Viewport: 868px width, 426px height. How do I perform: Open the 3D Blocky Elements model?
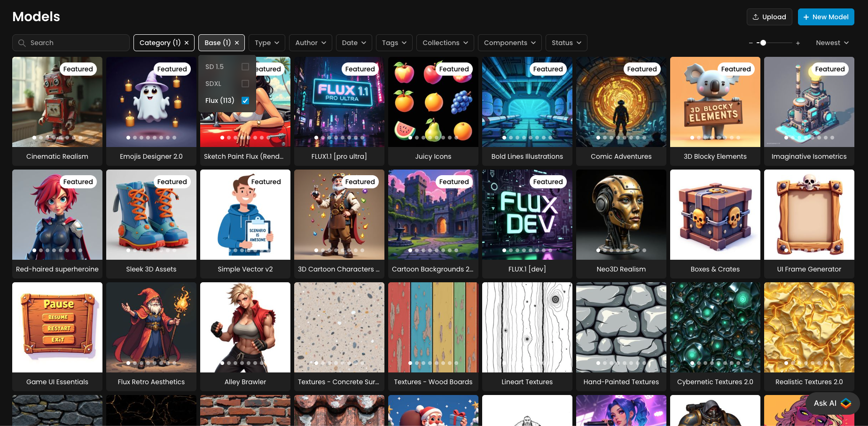tap(715, 111)
